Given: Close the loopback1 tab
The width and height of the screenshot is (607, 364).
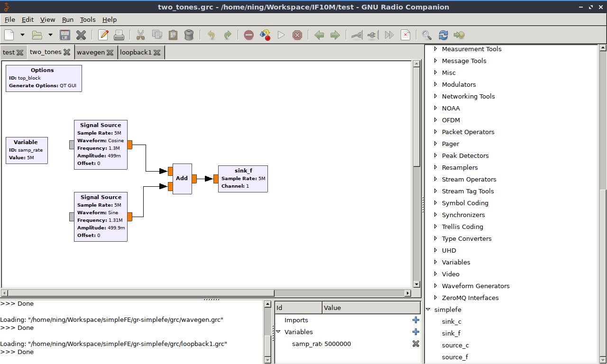Looking at the screenshot, I should tap(157, 52).
